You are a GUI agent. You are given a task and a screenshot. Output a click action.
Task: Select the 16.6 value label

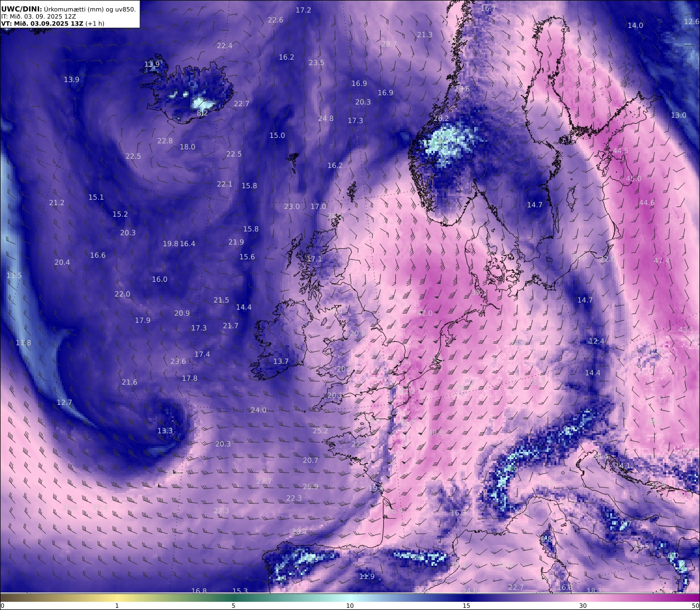98,255
